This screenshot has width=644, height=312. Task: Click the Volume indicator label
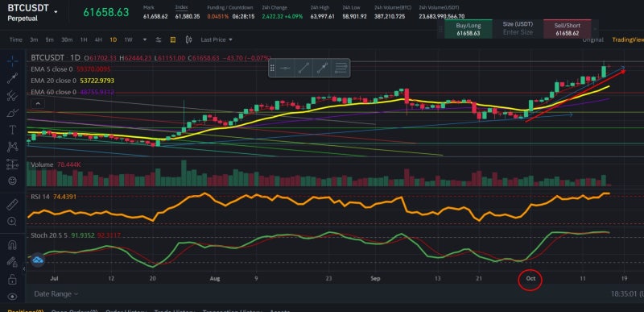pos(42,164)
